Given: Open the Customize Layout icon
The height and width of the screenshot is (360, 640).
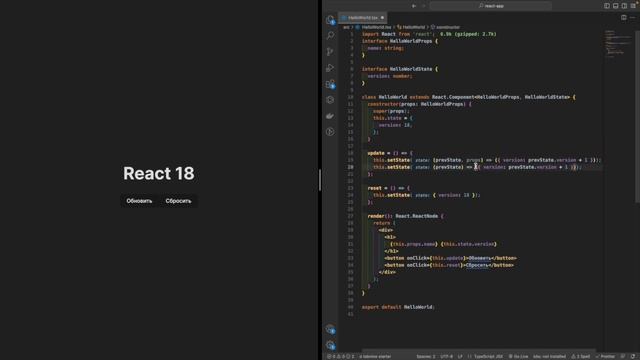Looking at the screenshot, I should point(633,6).
